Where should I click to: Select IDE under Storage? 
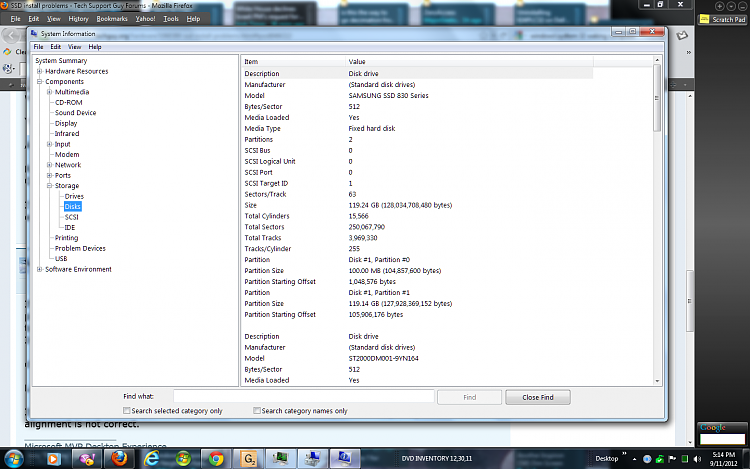tap(70, 228)
